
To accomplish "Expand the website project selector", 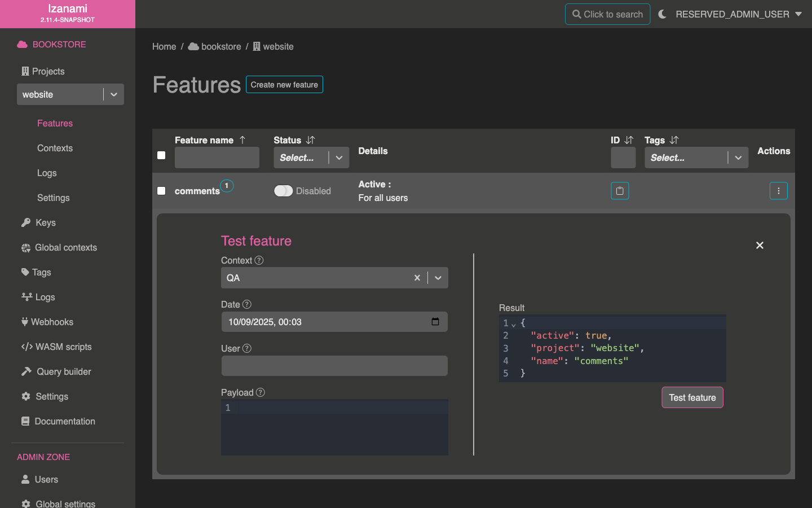I will [x=114, y=94].
